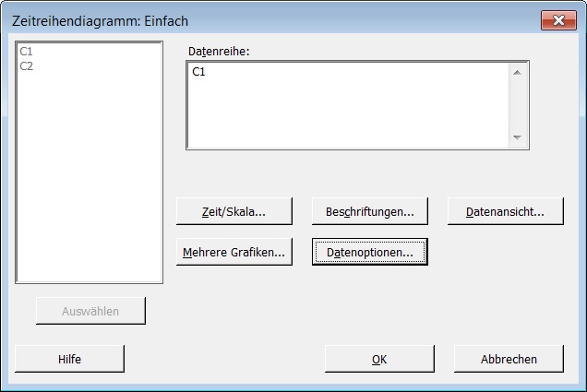Open the Beschriftungen dialog

click(x=370, y=211)
